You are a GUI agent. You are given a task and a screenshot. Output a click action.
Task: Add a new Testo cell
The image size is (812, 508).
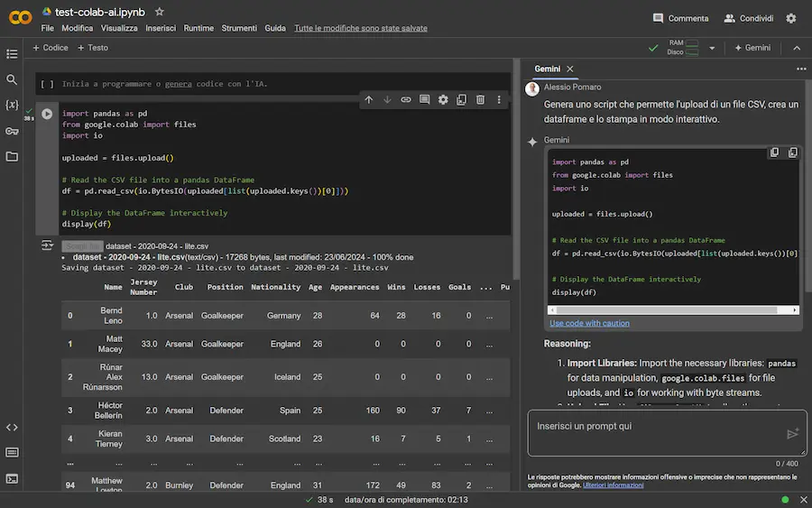(93, 48)
